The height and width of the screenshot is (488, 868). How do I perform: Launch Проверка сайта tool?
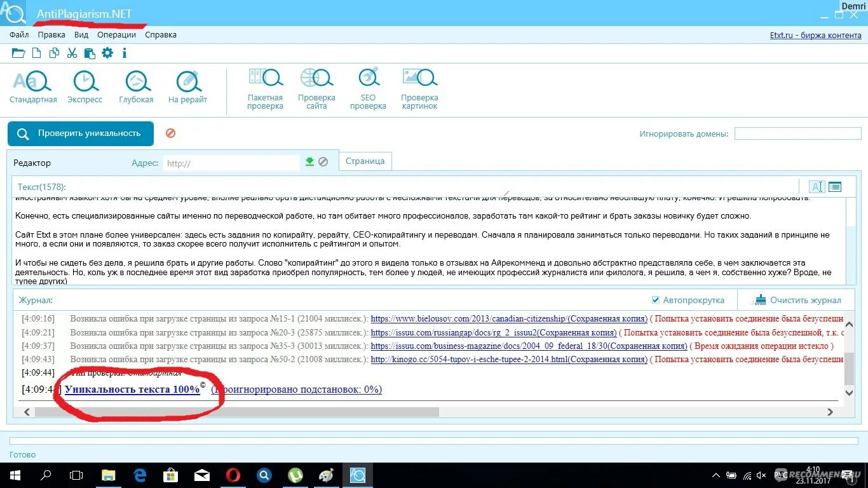(316, 89)
